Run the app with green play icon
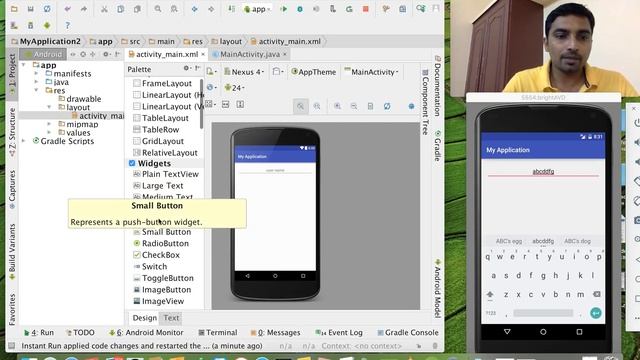640x360 pixels. click(284, 9)
